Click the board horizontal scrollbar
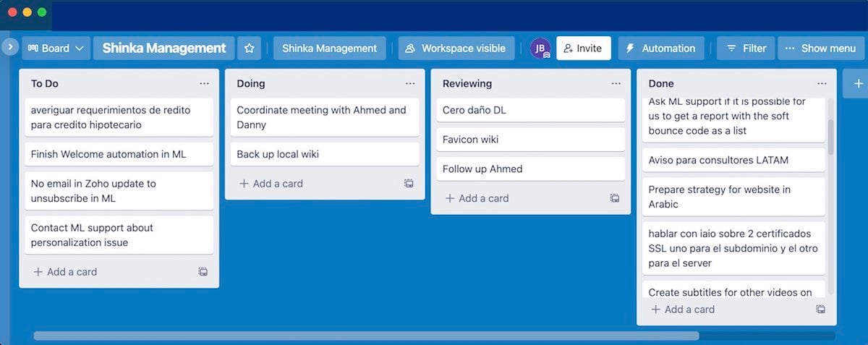This screenshot has height=345, width=868. coord(366,336)
